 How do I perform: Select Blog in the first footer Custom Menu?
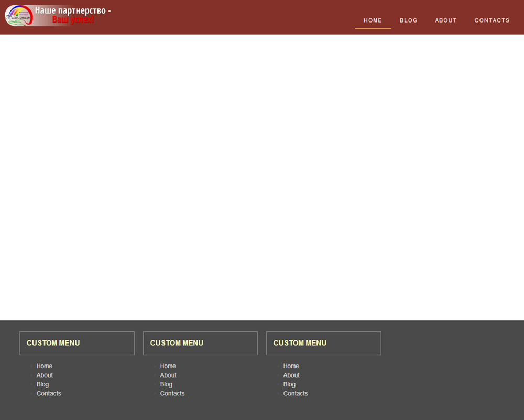point(43,384)
